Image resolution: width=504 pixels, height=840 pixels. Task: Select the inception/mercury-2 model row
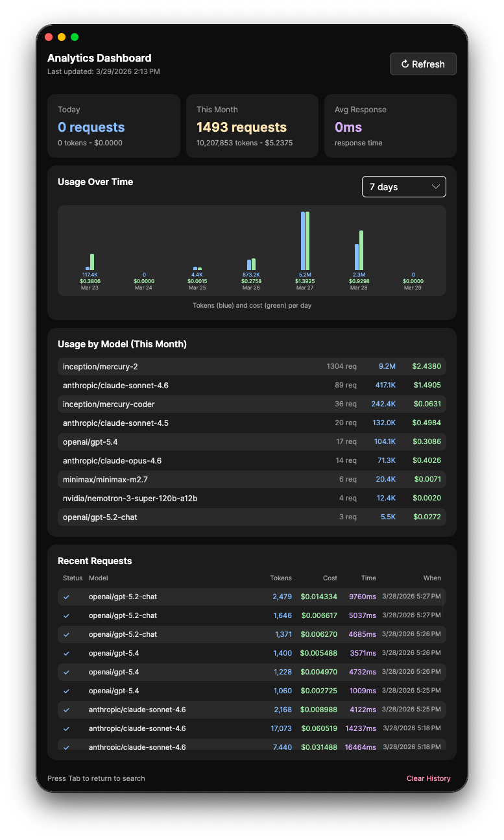pos(252,366)
